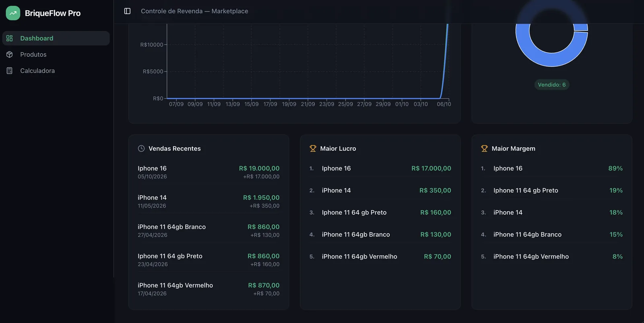Click the R$ 1.950,00 sale amount
The height and width of the screenshot is (323, 644).
[261, 197]
